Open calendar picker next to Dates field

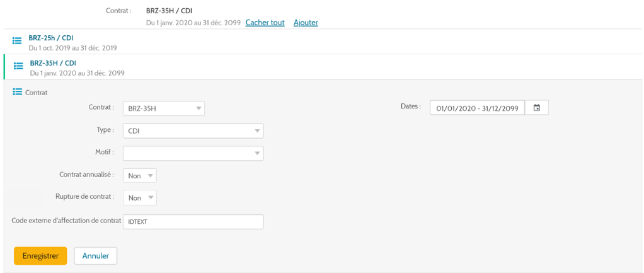pyautogui.click(x=536, y=108)
